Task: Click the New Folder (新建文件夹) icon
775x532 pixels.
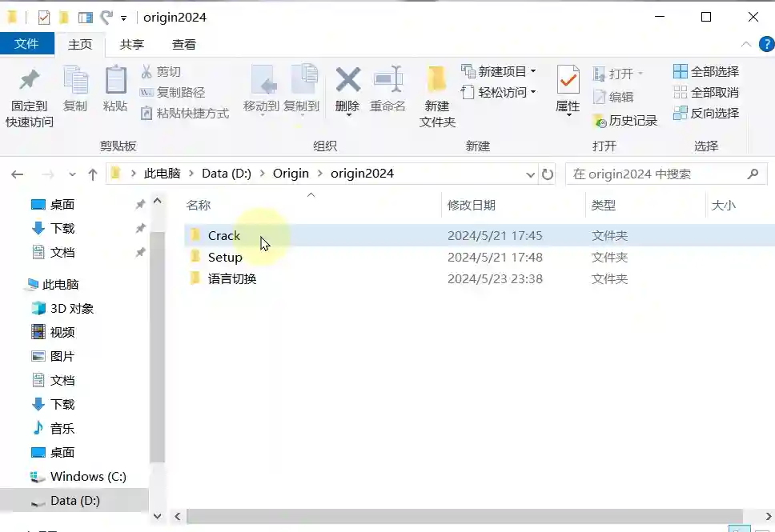Action: [437, 79]
